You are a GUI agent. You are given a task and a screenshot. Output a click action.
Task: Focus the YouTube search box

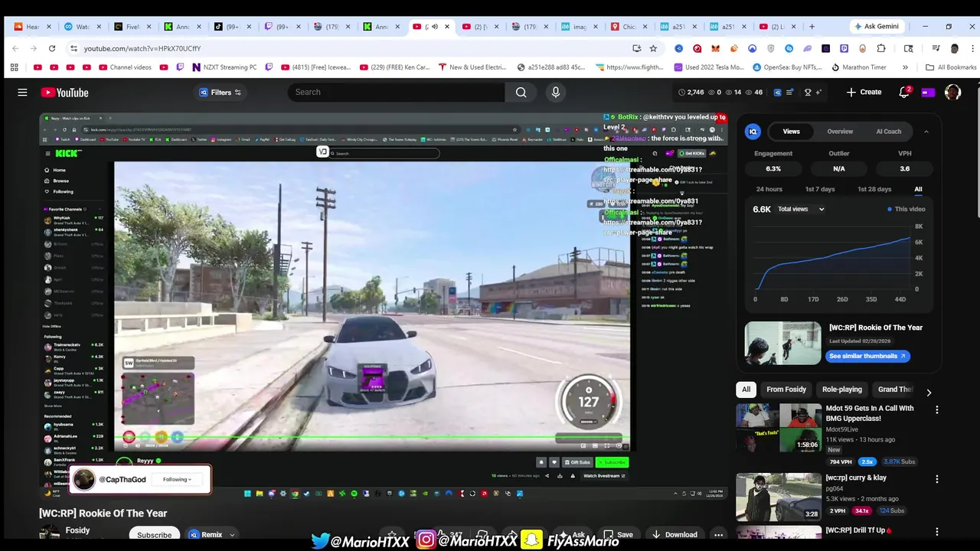point(396,93)
